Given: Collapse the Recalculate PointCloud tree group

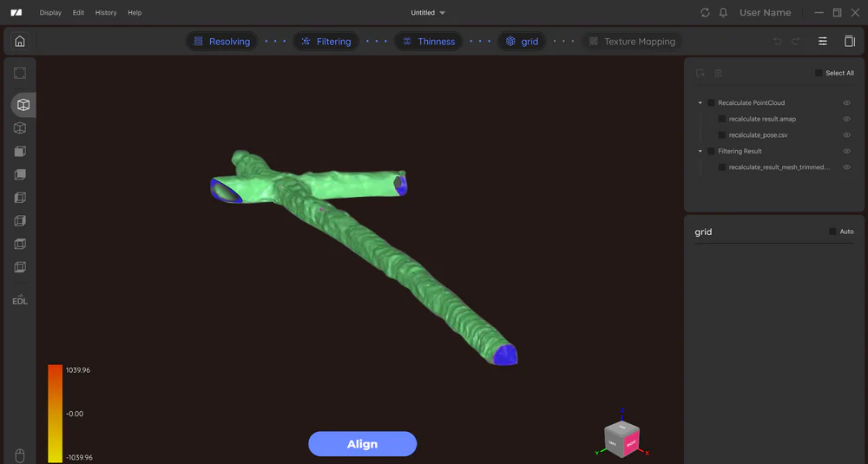Looking at the screenshot, I should 700,103.
